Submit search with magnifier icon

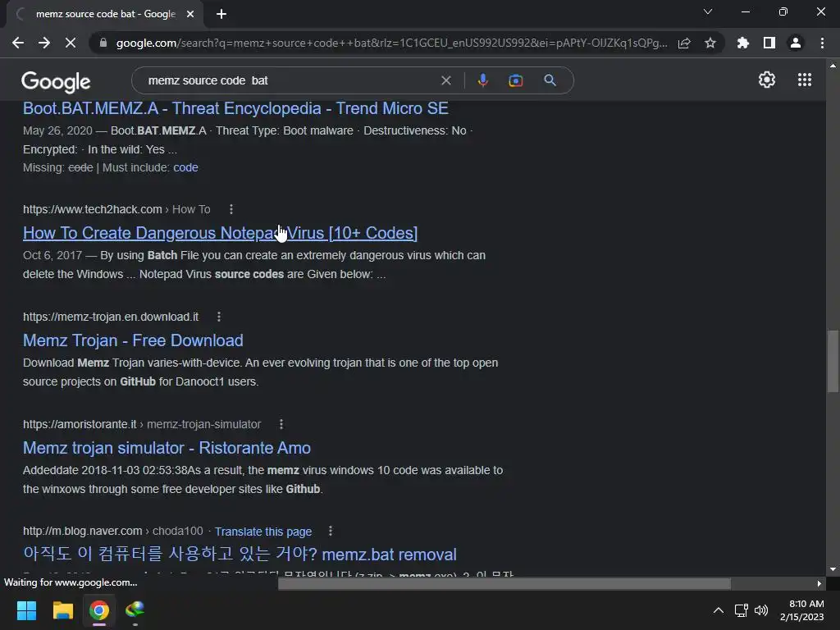tap(550, 80)
